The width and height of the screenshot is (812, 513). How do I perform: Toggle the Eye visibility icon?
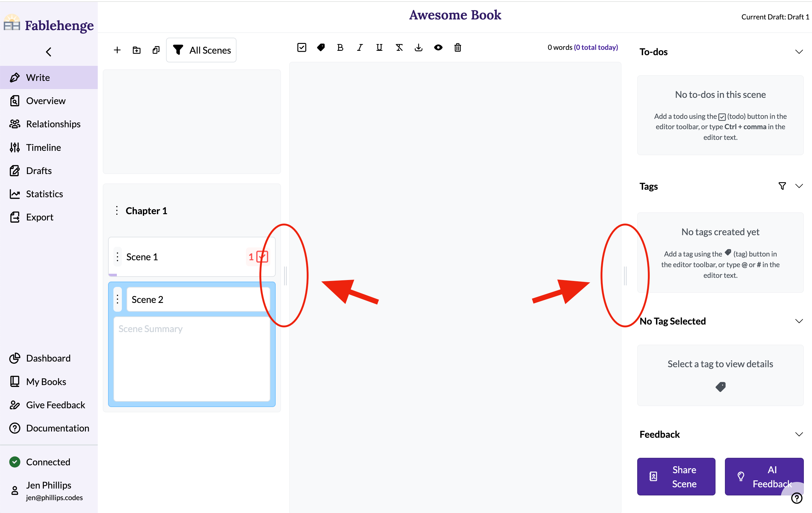pyautogui.click(x=438, y=47)
